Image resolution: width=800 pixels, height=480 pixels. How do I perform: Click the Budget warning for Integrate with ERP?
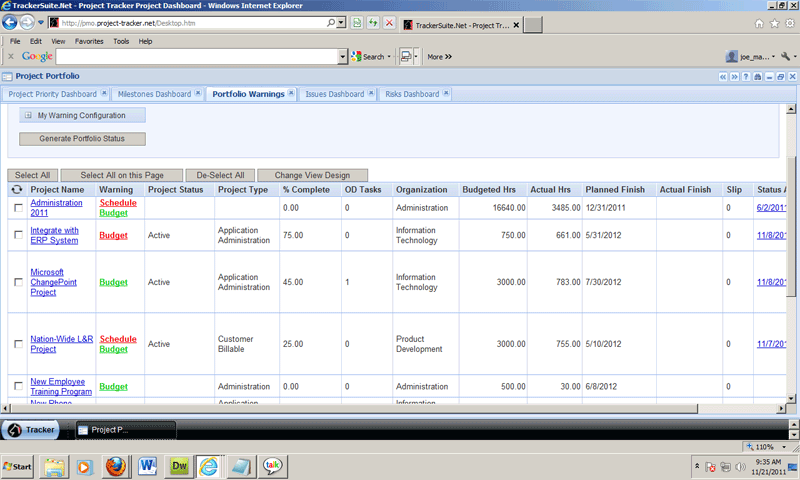click(x=113, y=235)
